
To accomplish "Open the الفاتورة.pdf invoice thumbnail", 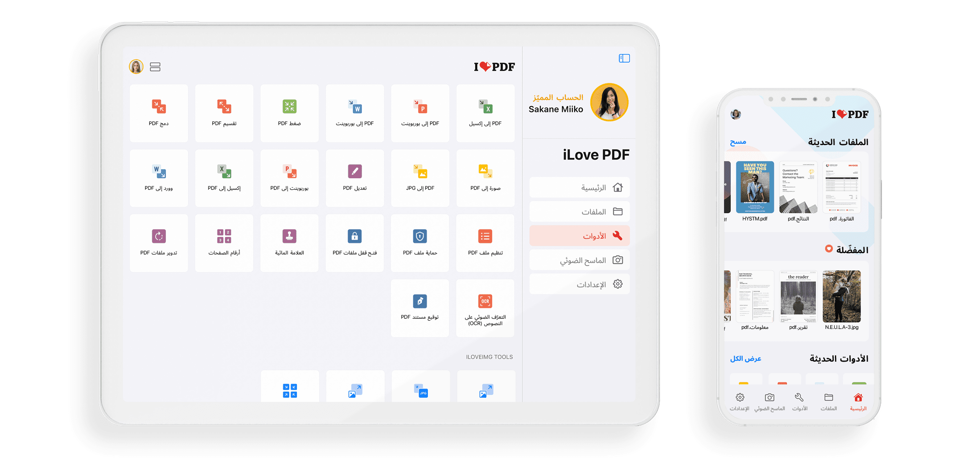I will coord(842,187).
